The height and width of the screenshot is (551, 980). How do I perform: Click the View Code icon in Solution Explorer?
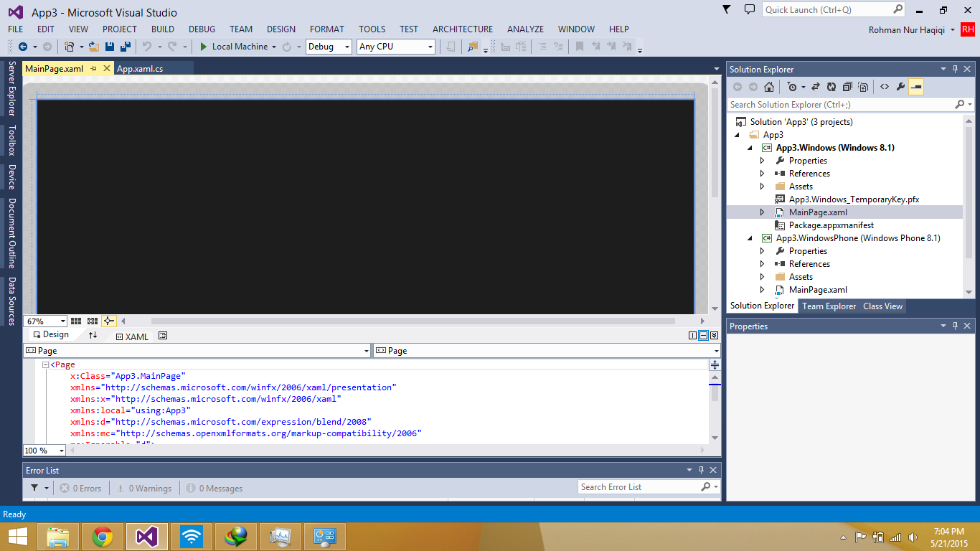pyautogui.click(x=885, y=87)
